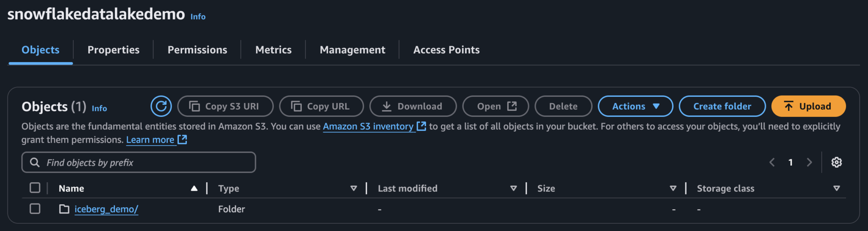Switch to the Properties tab
868x231 pixels.
tap(113, 50)
